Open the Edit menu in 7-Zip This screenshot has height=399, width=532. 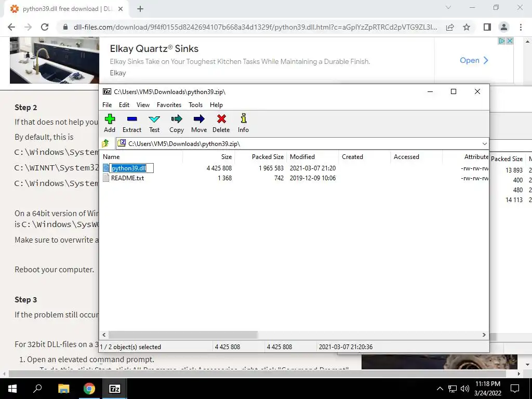[x=124, y=105]
